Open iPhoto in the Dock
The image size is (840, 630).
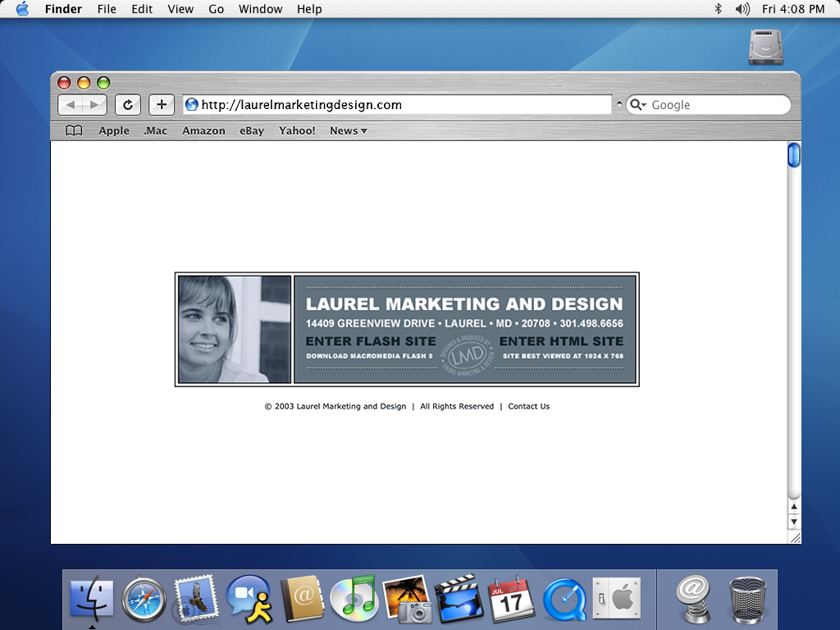(x=407, y=598)
